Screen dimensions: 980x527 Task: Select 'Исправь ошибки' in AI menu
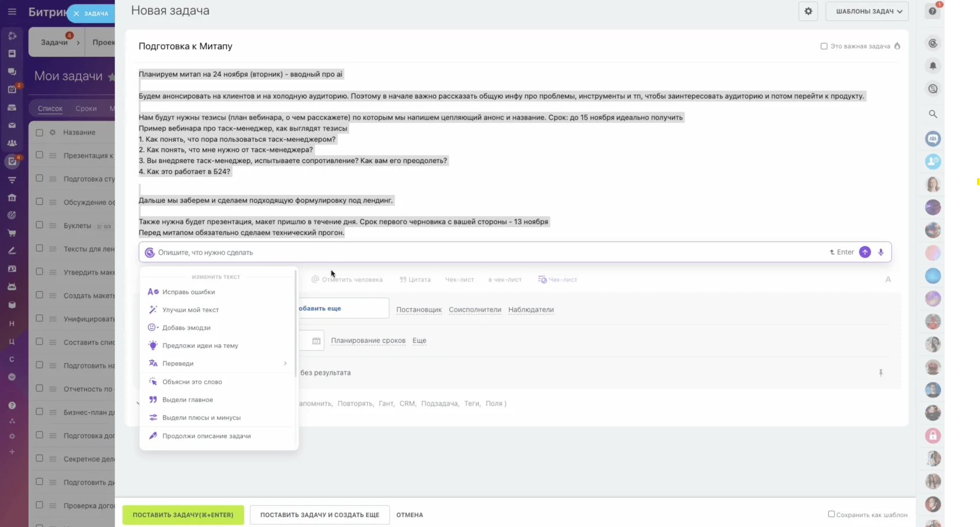(188, 292)
